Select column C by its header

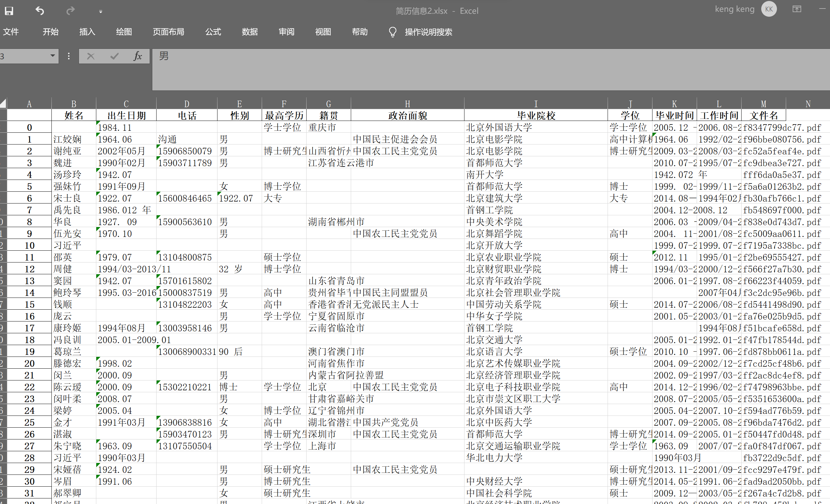point(126,104)
